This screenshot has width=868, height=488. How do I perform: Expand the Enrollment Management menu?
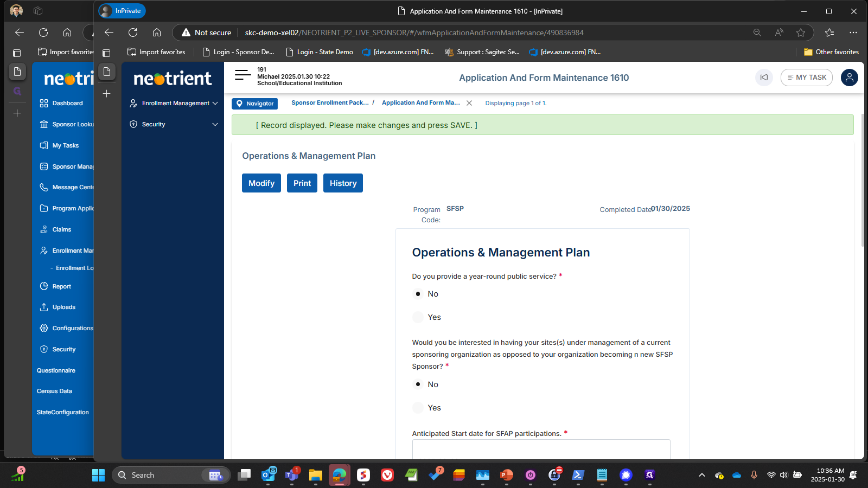click(174, 103)
